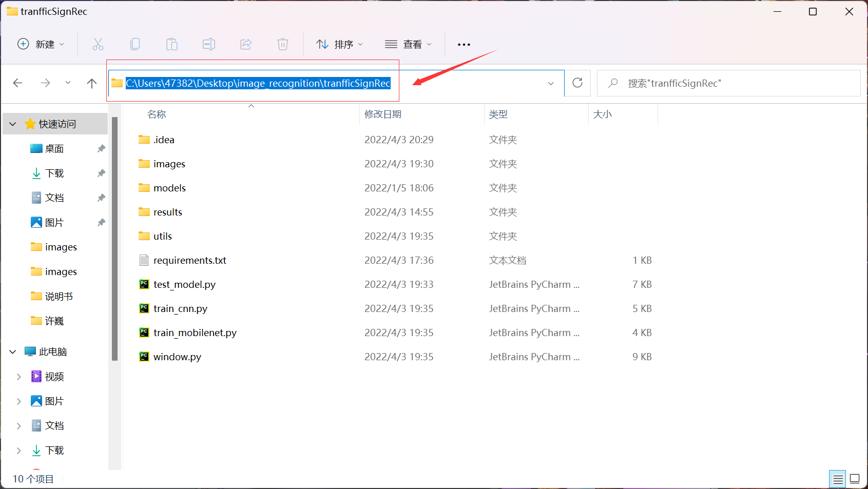Collapse Quick access (快速访问) section
868x489 pixels.
[x=13, y=124]
